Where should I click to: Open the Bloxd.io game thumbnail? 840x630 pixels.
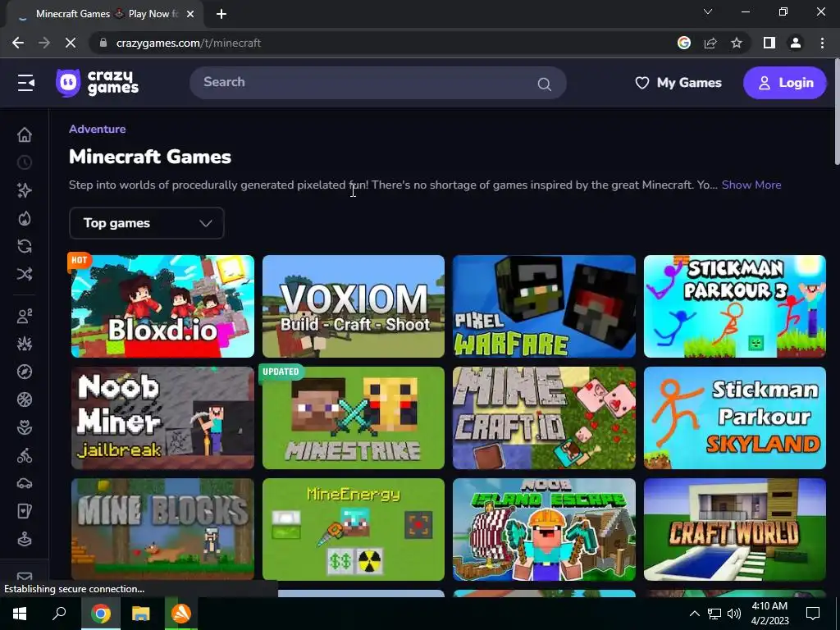163,307
